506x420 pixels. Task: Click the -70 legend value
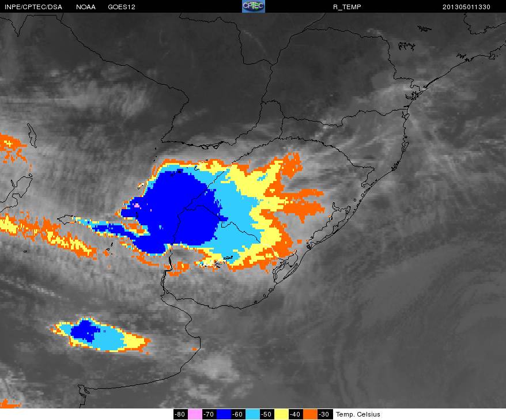[x=209, y=414]
